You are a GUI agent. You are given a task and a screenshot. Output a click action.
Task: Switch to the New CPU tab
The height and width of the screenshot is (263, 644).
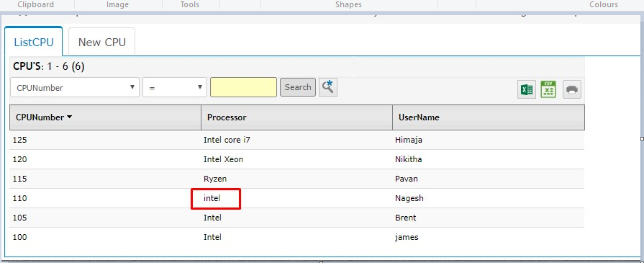pos(102,42)
